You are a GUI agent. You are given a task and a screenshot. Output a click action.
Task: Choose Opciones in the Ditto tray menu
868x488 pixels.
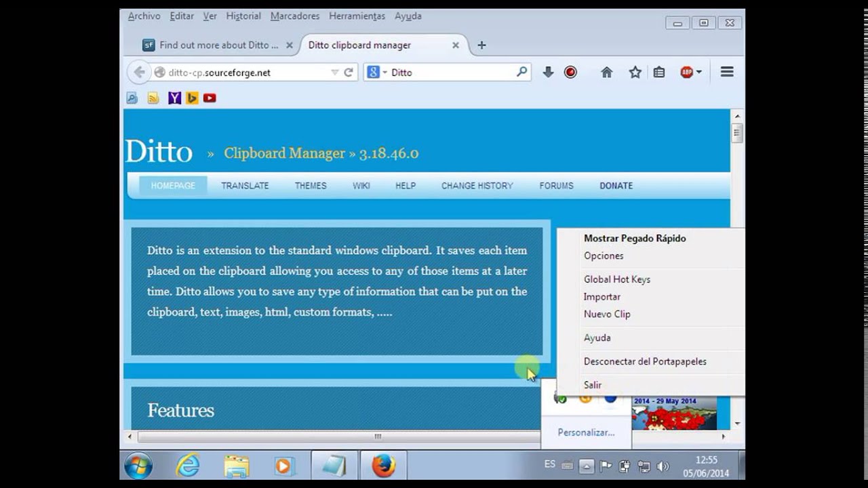[651, 256]
